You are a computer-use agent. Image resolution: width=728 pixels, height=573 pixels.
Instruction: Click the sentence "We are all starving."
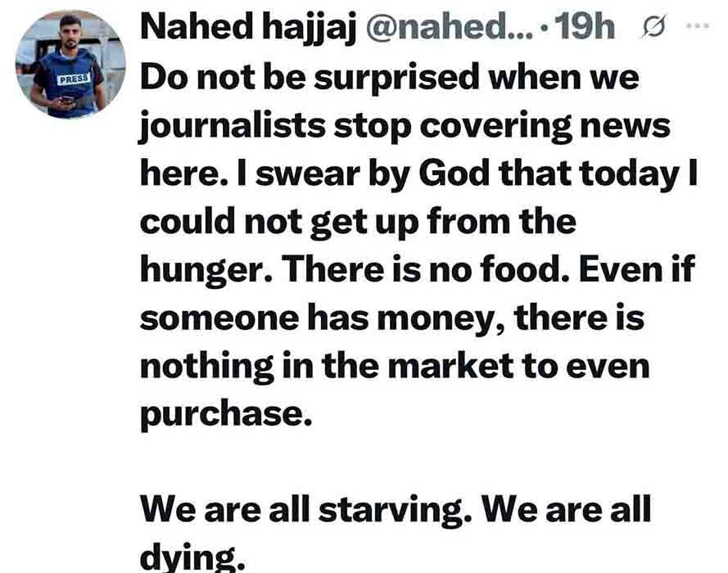point(307,510)
